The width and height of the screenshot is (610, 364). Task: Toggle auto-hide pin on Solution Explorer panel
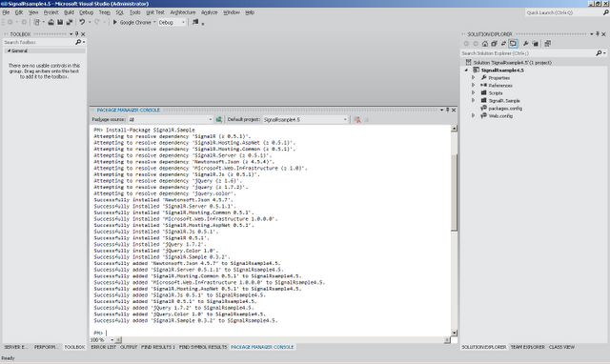pos(598,34)
